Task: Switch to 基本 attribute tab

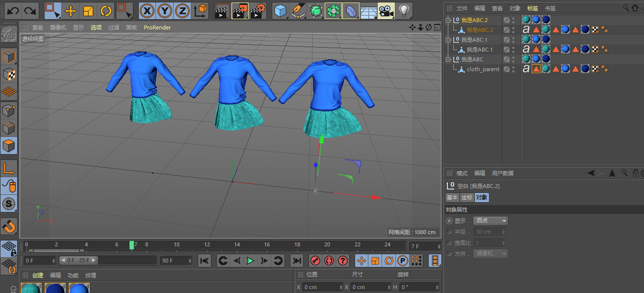Action: click(452, 197)
